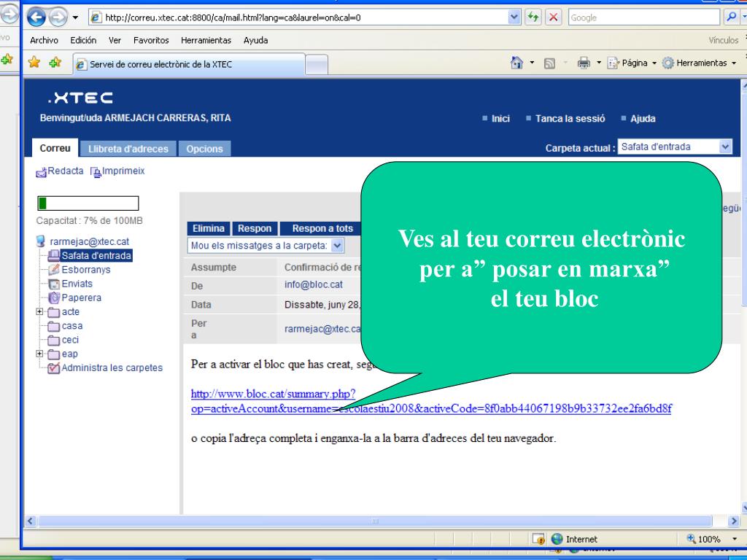The height and width of the screenshot is (560, 747).
Task: Click the Elimina button
Action: click(x=208, y=228)
